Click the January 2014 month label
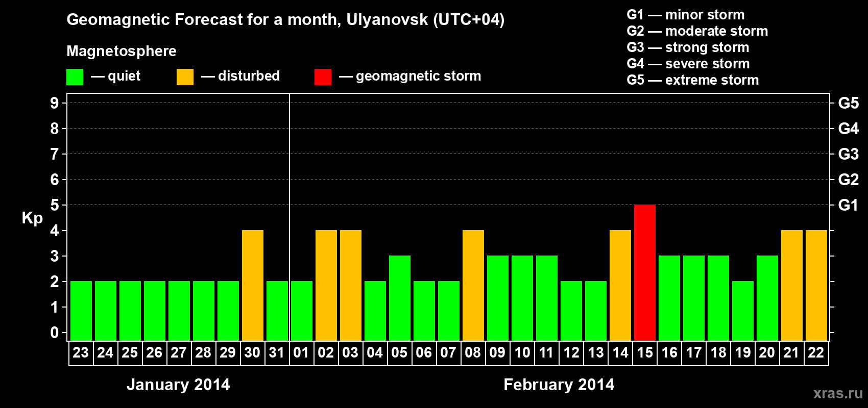The image size is (868, 408). coord(178,385)
